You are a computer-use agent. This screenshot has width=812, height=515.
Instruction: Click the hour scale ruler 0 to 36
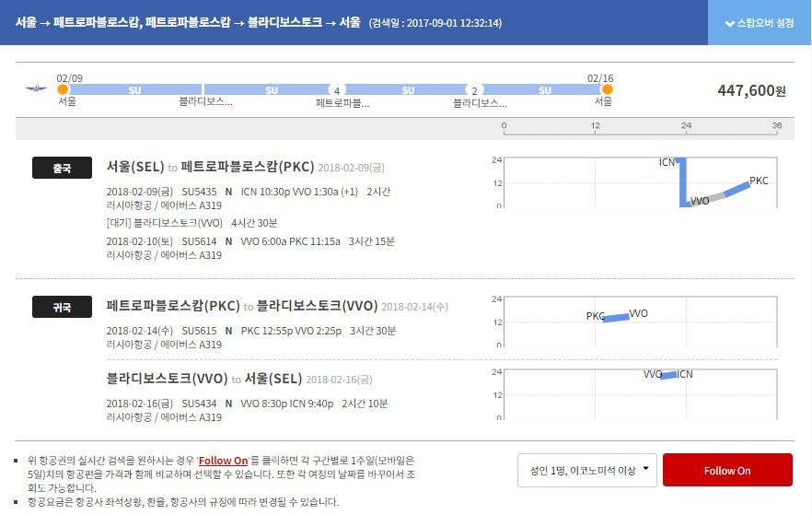pyautogui.click(x=640, y=128)
